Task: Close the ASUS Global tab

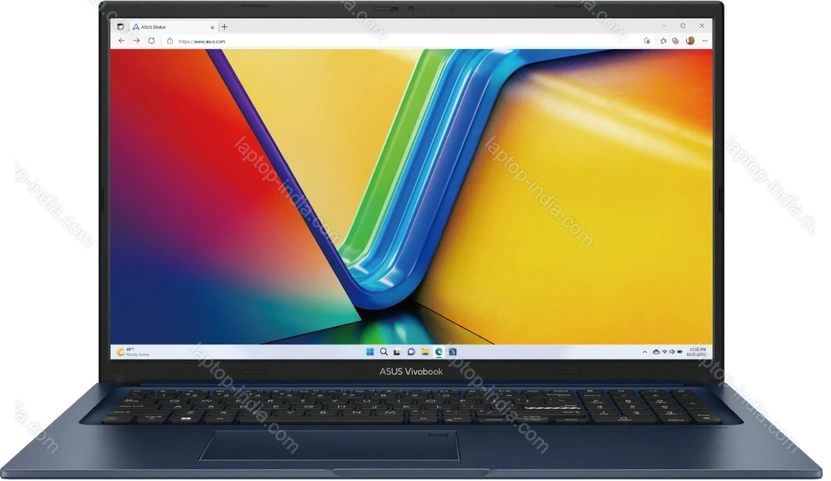Action: (x=211, y=27)
